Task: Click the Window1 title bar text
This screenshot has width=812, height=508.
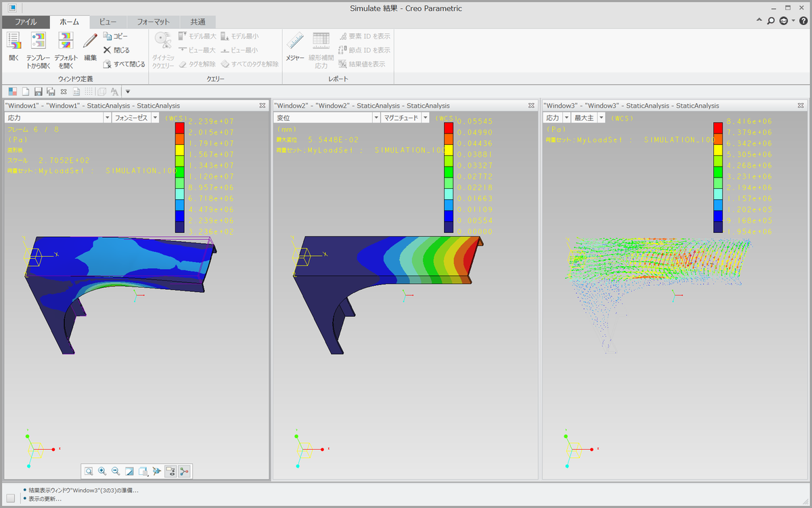Action: point(92,106)
